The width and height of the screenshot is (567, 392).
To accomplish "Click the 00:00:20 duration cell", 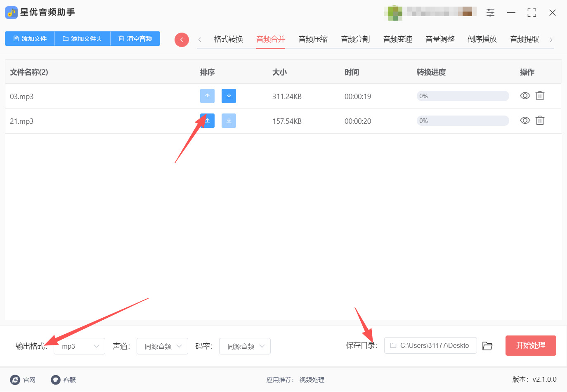I will point(358,121).
